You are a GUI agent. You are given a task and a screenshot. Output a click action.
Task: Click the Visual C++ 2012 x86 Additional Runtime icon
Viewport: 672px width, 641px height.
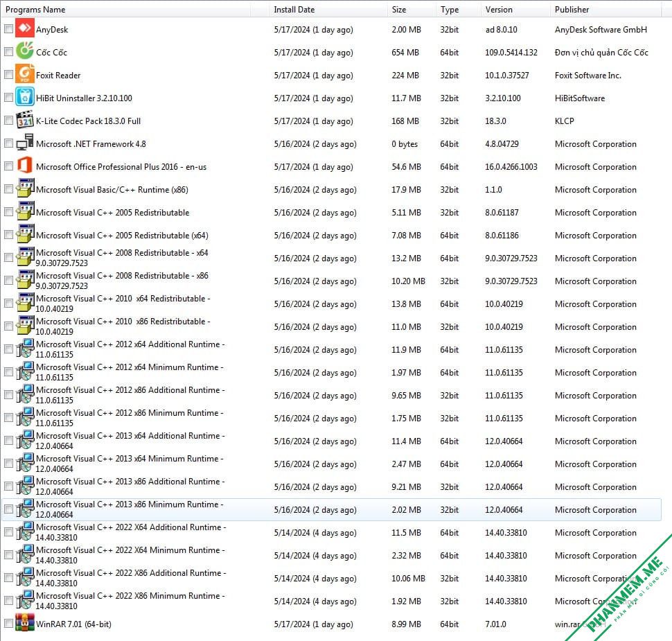tap(25, 394)
